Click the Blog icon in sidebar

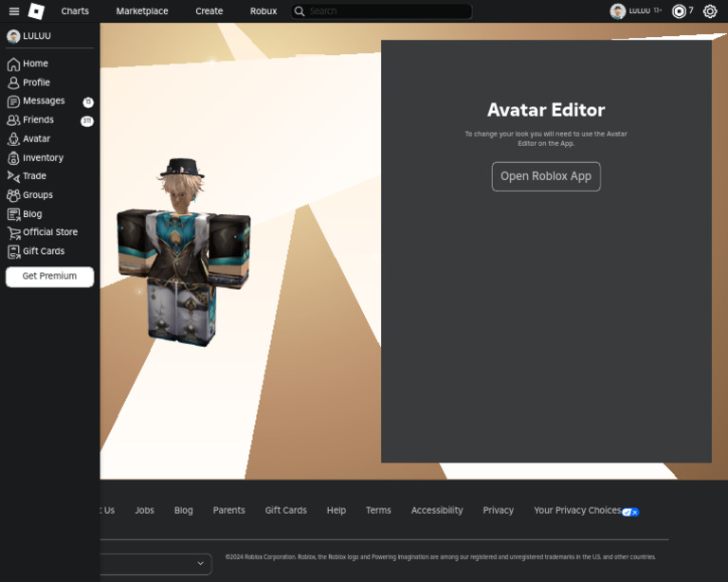pos(13,214)
